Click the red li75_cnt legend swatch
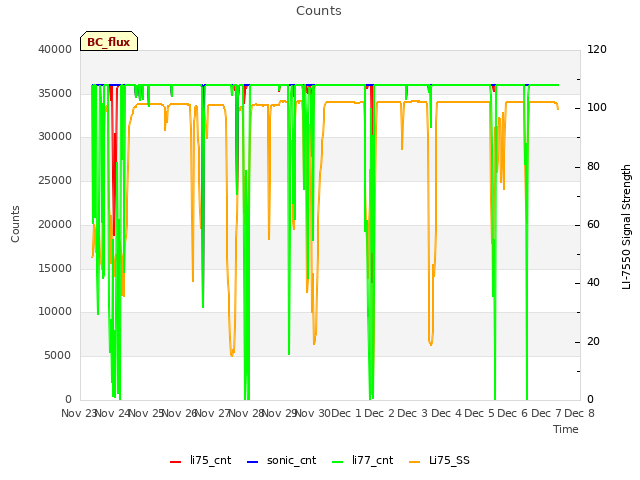Image resolution: width=640 pixels, height=480 pixels. pos(176,462)
